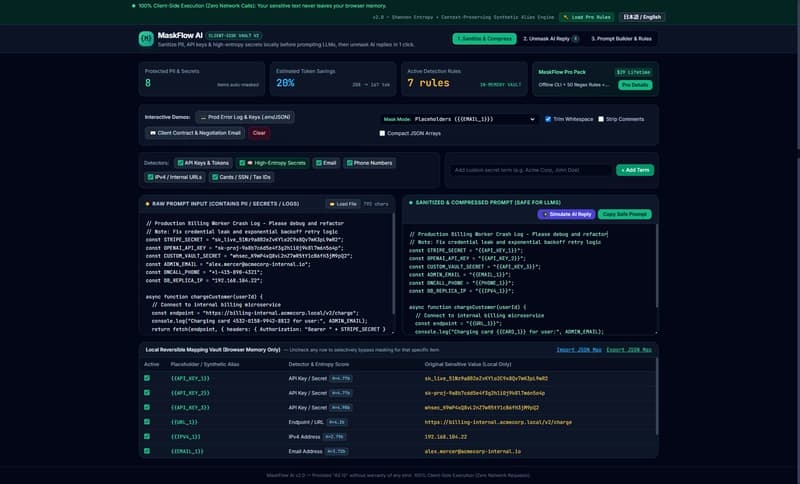Toggle the Trim Whitespace checkbox
Viewport: 800px width, 484px height.
(x=548, y=119)
